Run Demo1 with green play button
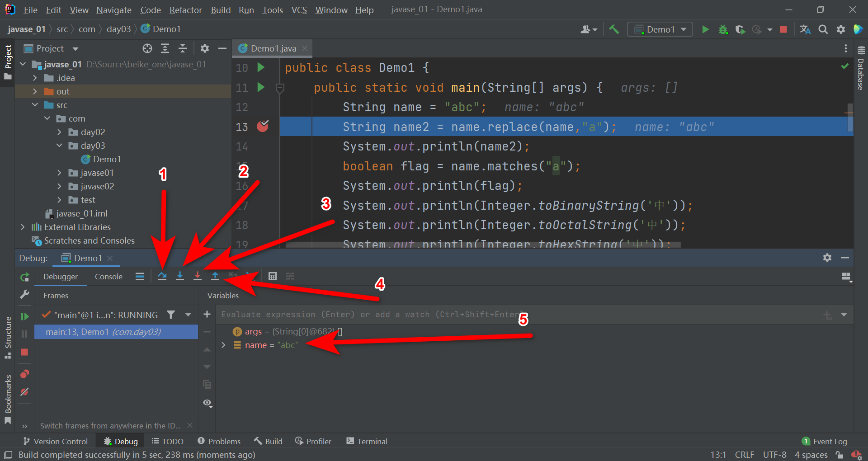Screen dimensions: 868x461 705,29
